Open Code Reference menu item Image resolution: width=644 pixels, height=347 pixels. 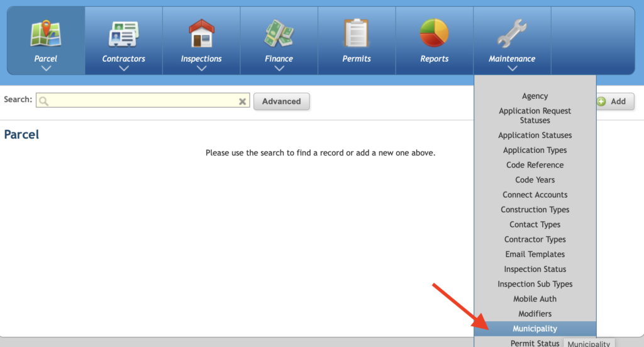(x=535, y=165)
